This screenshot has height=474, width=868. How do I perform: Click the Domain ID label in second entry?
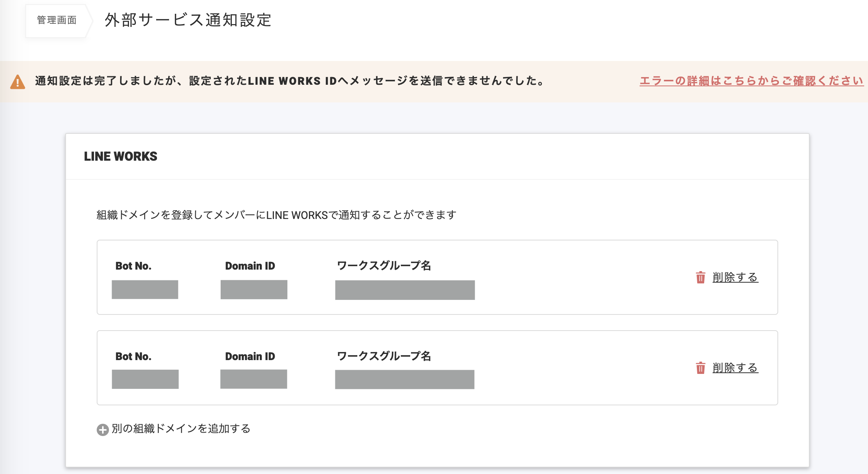click(250, 356)
